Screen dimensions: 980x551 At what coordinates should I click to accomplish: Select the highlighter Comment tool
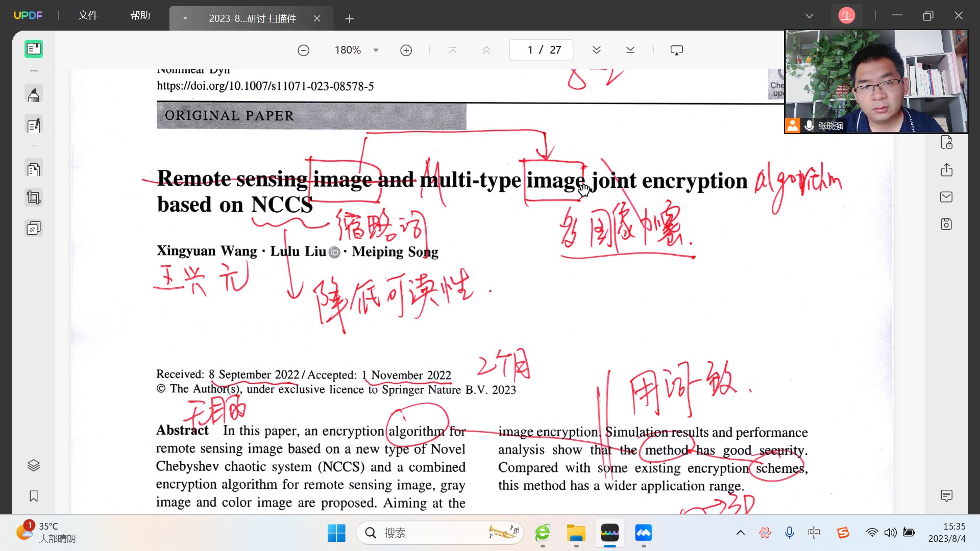click(34, 95)
